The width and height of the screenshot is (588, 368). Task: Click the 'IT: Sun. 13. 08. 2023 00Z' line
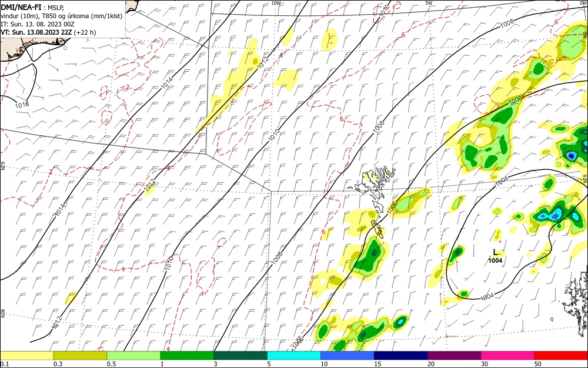pyautogui.click(x=38, y=24)
